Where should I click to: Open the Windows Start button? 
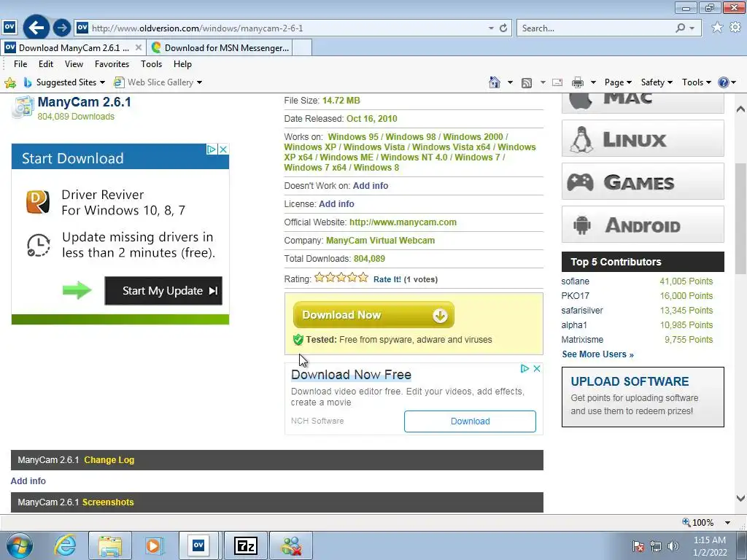19,545
